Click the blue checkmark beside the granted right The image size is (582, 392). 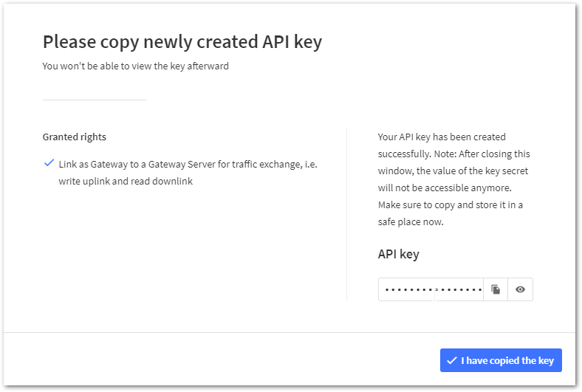[49, 162]
